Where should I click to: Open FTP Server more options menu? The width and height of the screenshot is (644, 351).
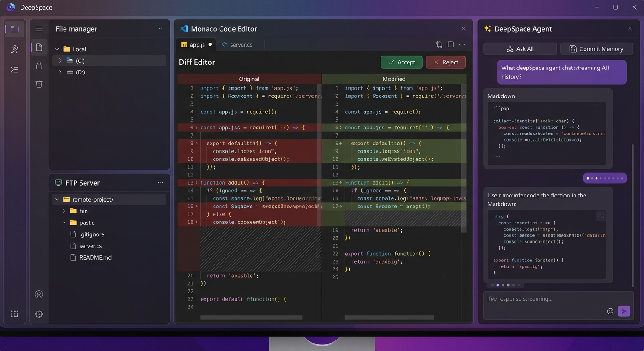161,182
